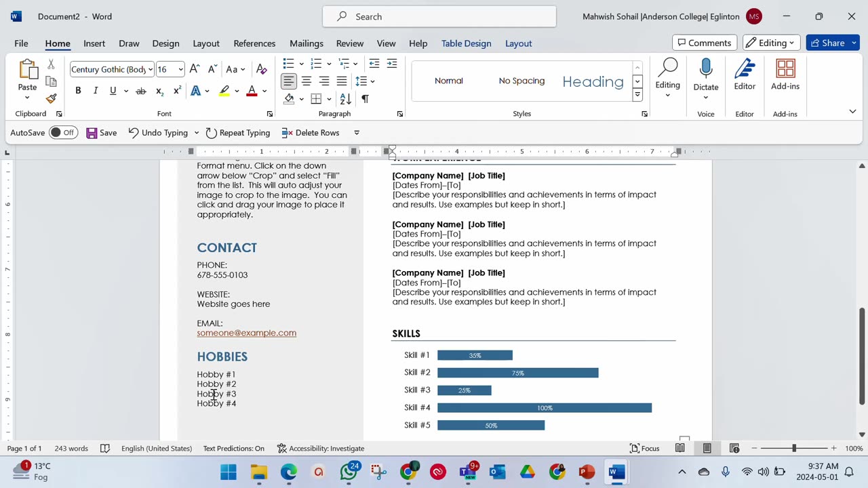Open the File tab

tap(21, 43)
